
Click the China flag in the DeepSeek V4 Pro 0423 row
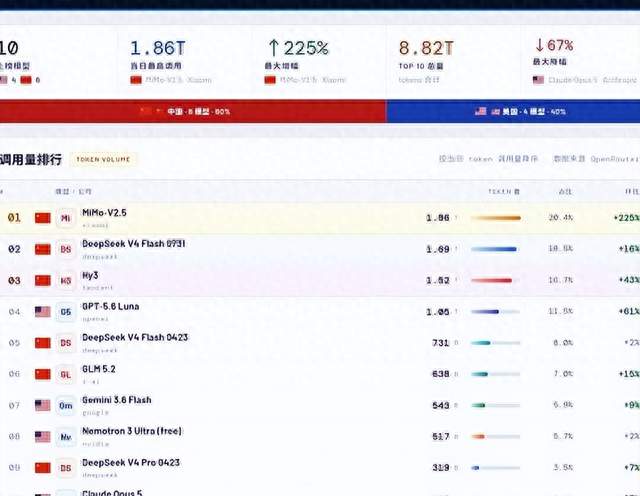pyautogui.click(x=42, y=468)
